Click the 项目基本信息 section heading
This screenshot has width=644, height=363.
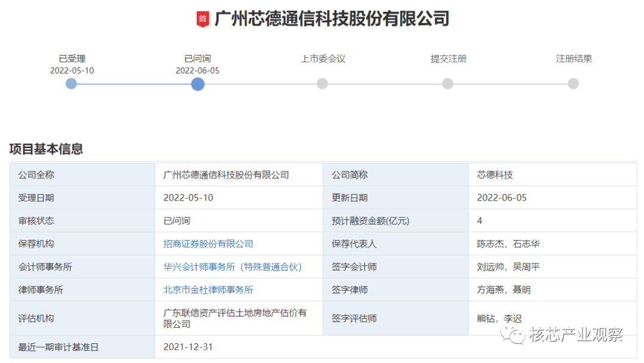click(x=47, y=149)
